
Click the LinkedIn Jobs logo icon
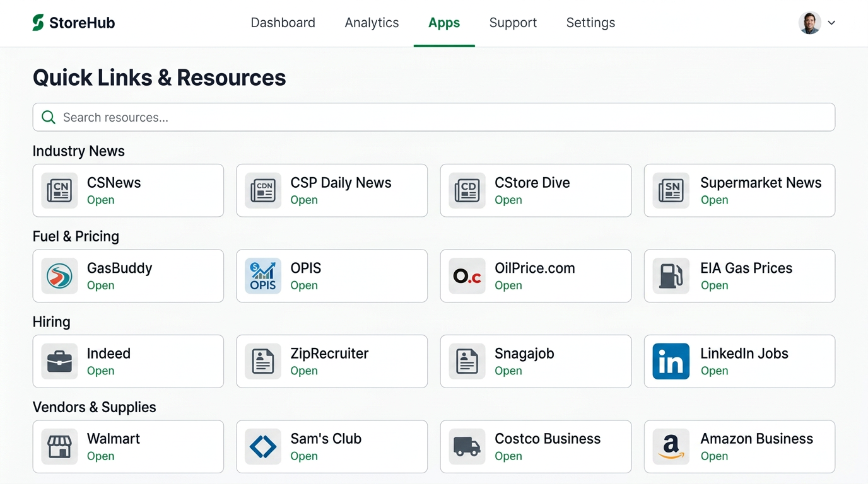pos(671,361)
